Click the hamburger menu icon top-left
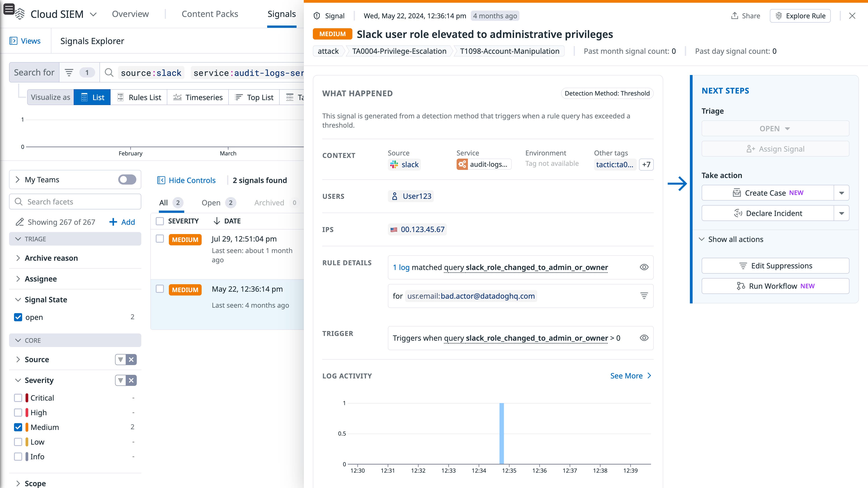This screenshot has width=868, height=488. (9, 9)
